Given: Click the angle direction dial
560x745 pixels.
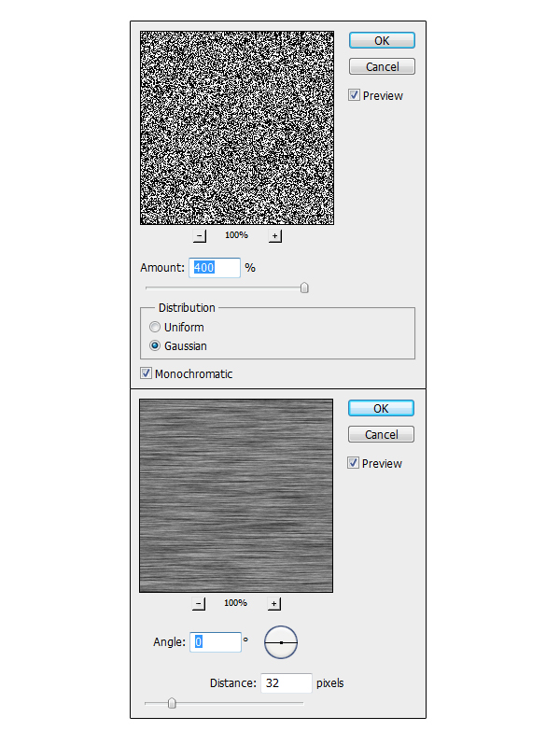Looking at the screenshot, I should coord(281,642).
